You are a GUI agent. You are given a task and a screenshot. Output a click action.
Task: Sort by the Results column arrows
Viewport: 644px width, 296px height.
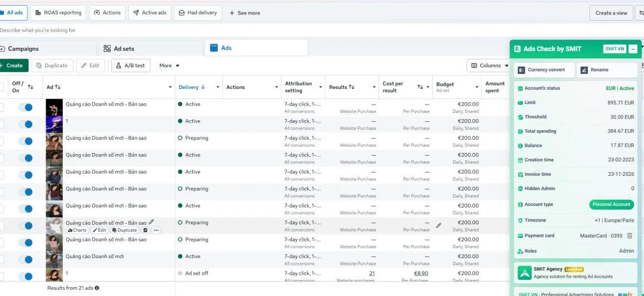click(x=351, y=87)
